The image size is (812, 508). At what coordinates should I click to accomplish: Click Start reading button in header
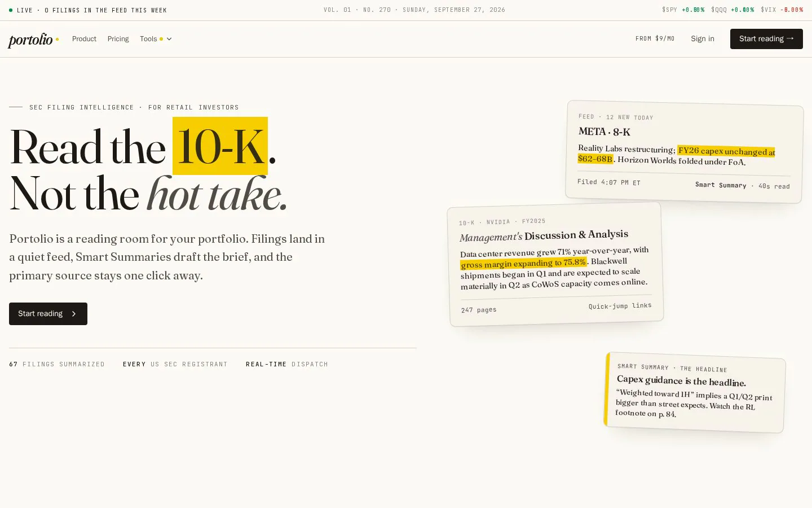point(766,39)
